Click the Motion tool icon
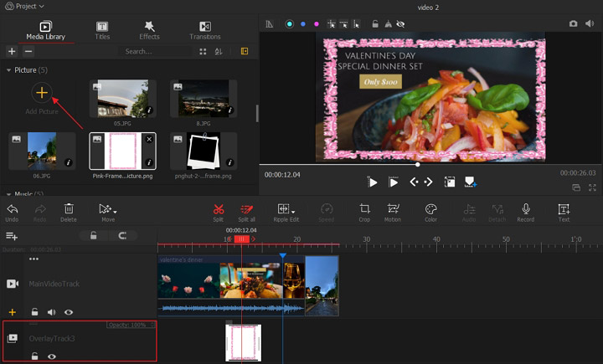Screen dimensions: 603x364 coord(392,209)
